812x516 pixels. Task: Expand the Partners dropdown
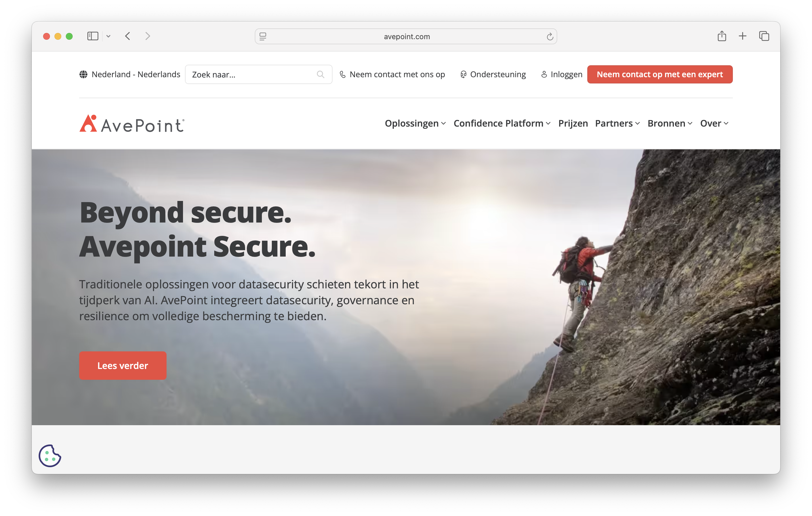click(617, 123)
